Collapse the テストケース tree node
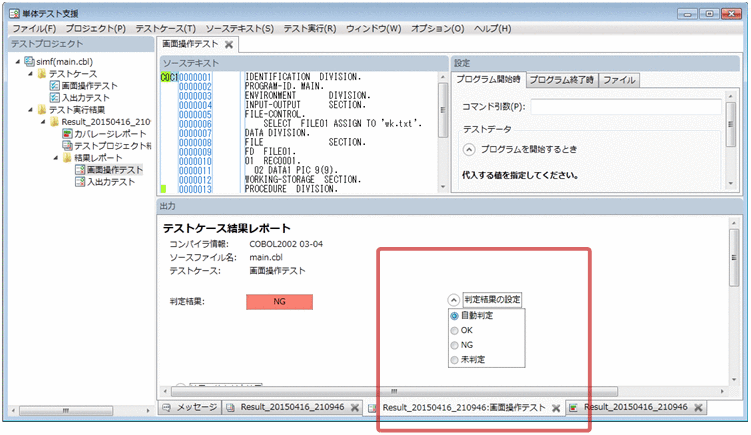Image resolution: width=751 pixels, height=435 pixels. 30,73
